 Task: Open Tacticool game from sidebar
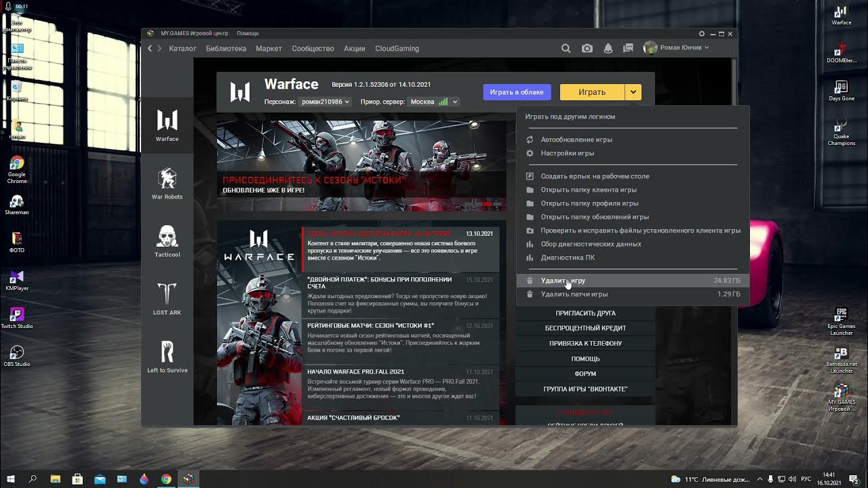167,241
